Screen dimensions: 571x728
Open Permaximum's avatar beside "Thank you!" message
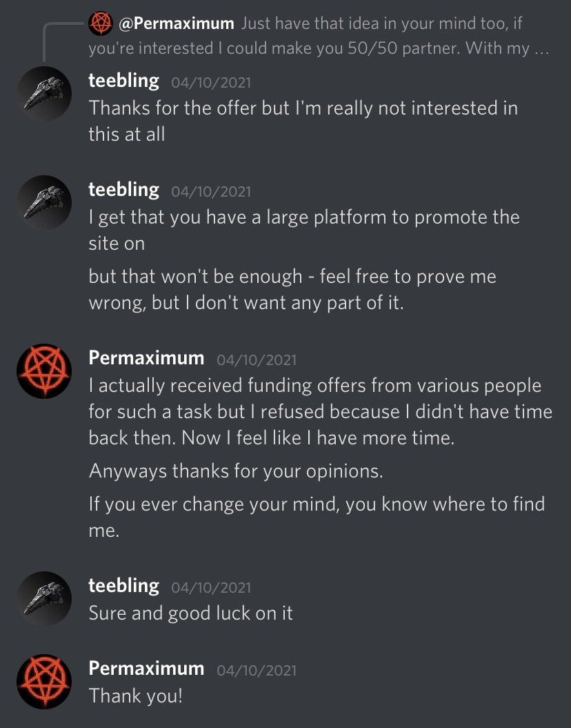pyautogui.click(x=44, y=682)
